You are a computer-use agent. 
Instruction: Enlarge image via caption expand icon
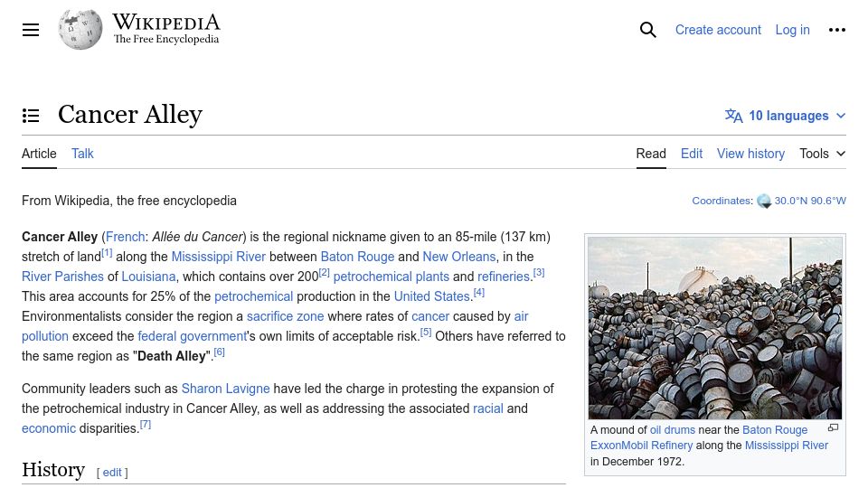tap(833, 427)
